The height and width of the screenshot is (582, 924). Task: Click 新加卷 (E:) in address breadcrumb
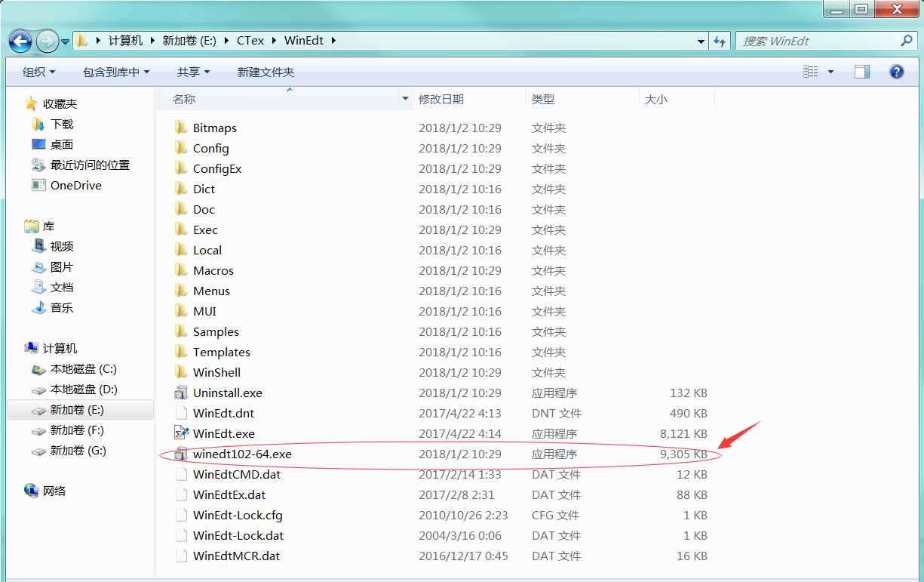tap(189, 41)
